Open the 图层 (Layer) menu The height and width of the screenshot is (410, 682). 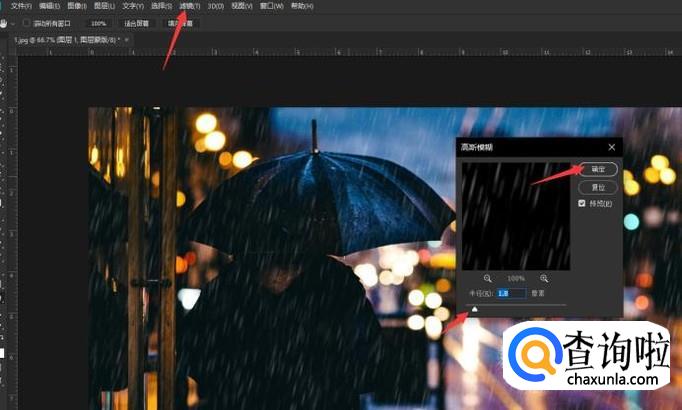coord(105,6)
